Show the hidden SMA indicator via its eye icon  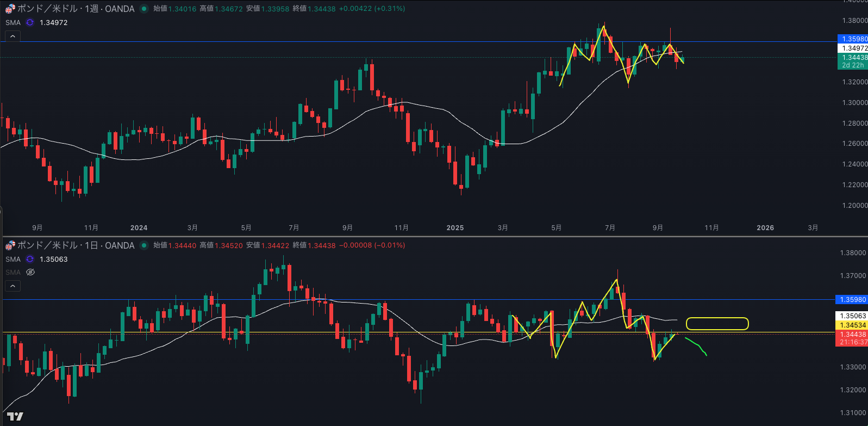(30, 272)
